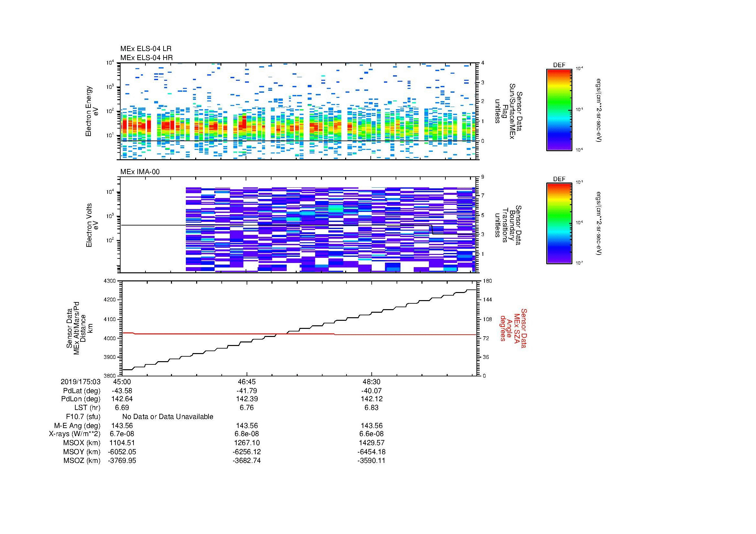
Task: Click the X-rays value 6.8e-08
Action: click(x=247, y=434)
